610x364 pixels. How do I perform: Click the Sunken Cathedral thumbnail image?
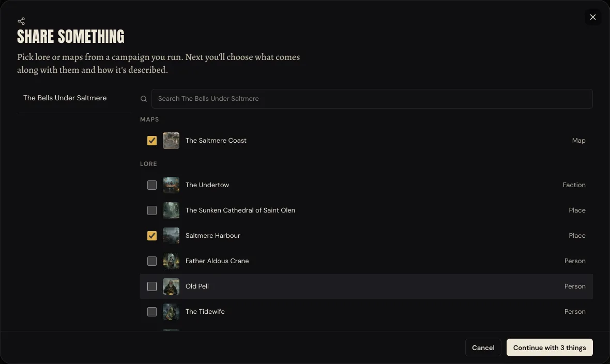(x=171, y=210)
